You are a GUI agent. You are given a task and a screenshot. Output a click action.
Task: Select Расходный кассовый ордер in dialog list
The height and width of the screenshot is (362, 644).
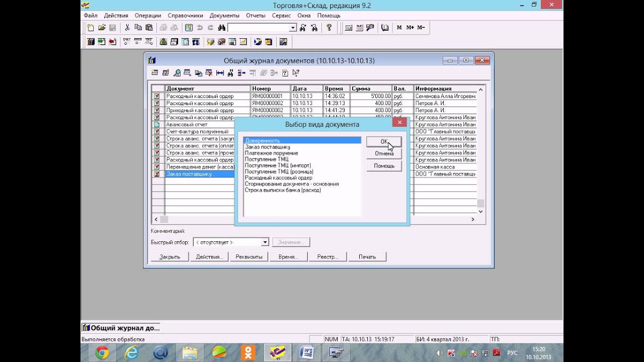[302, 177]
